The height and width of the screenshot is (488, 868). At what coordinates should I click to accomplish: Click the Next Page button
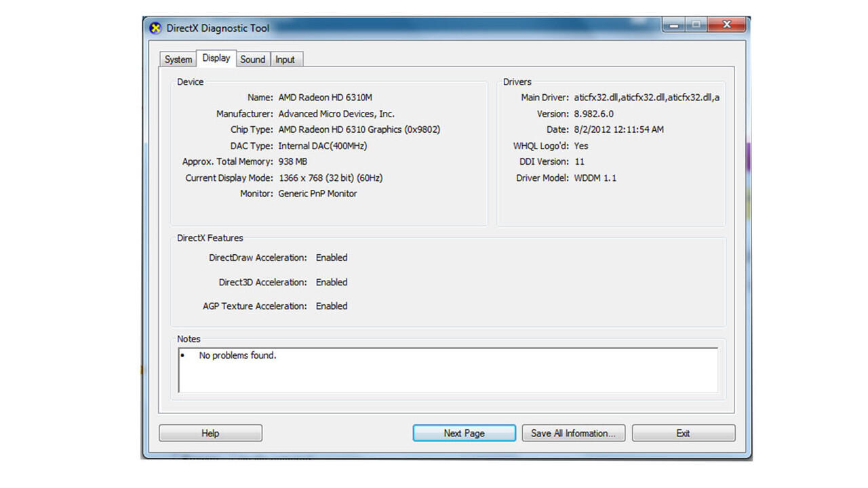465,433
